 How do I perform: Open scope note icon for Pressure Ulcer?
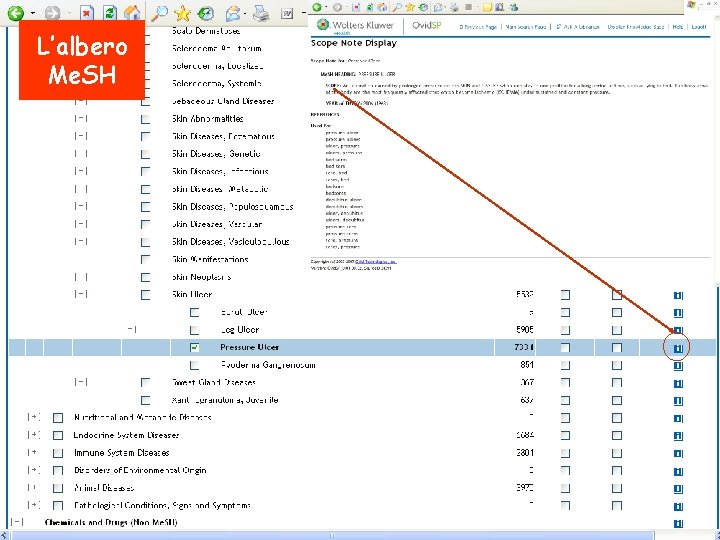pos(678,348)
